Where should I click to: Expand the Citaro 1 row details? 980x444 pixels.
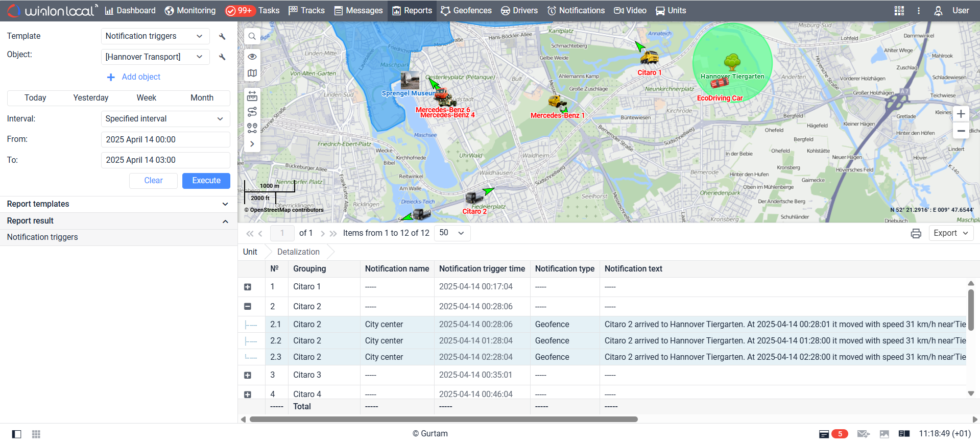point(248,287)
